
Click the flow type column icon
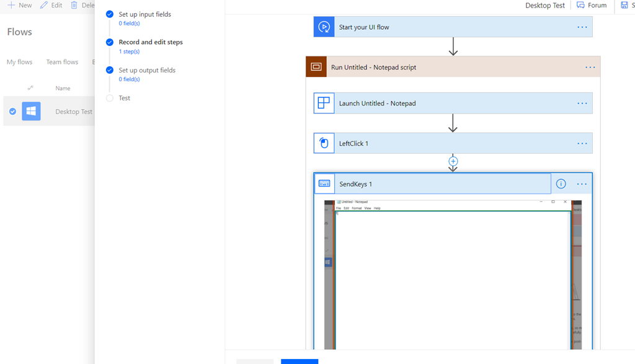coord(30,88)
